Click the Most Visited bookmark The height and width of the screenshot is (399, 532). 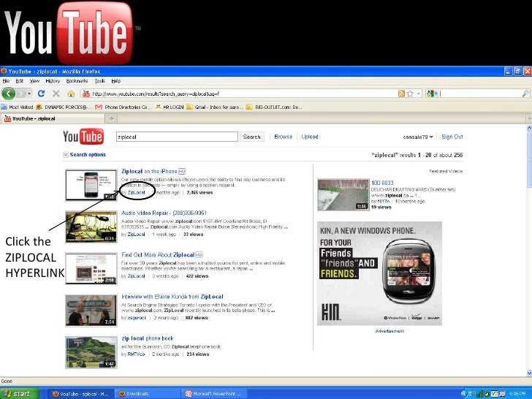coord(18,107)
